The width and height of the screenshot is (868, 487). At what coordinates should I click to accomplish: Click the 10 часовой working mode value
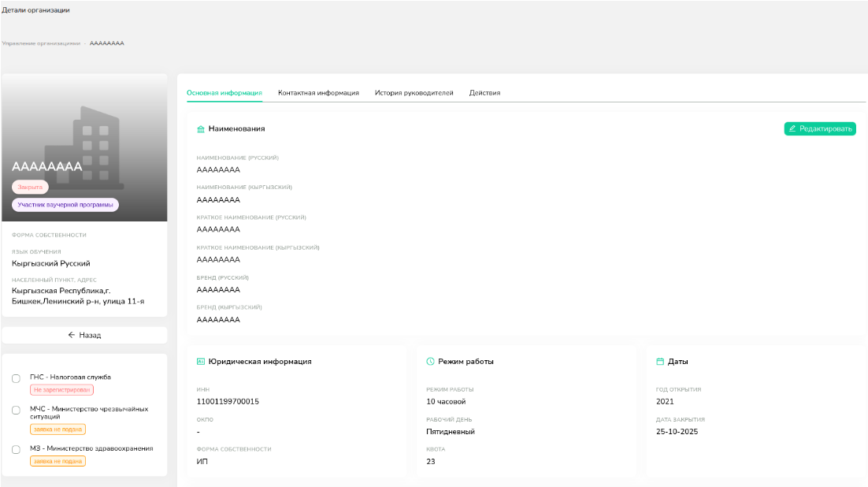tap(446, 402)
